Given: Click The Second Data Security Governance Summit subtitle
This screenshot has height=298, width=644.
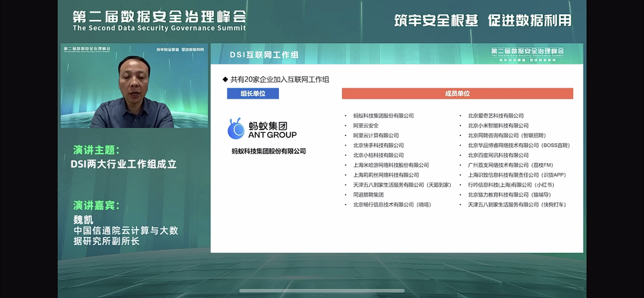Looking at the screenshot, I should point(159,28).
